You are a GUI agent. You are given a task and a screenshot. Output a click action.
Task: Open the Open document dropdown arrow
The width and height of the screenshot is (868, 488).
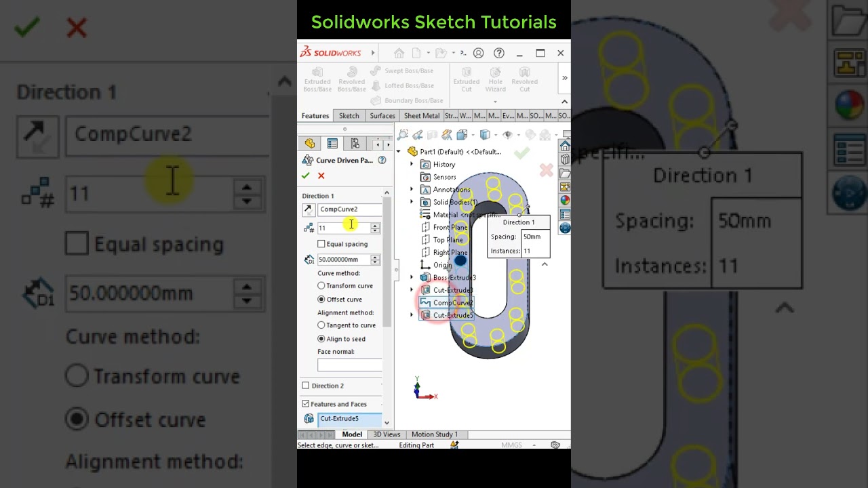click(x=452, y=53)
